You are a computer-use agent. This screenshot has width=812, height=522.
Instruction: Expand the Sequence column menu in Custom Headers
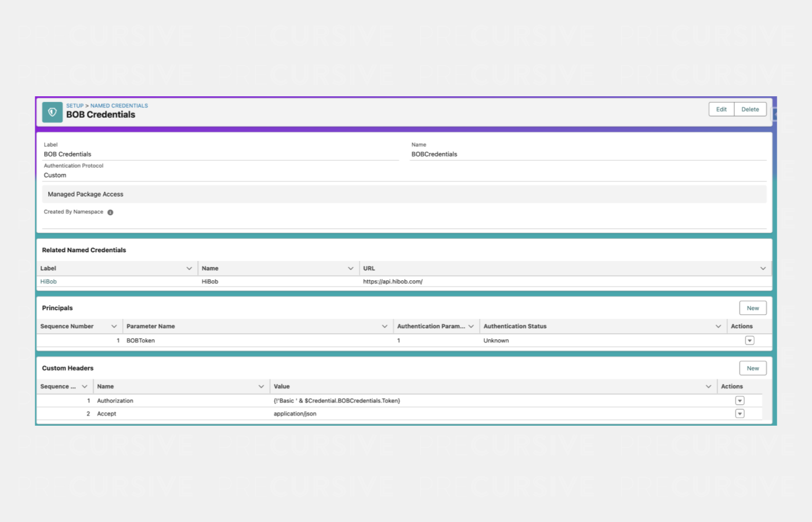(x=85, y=387)
